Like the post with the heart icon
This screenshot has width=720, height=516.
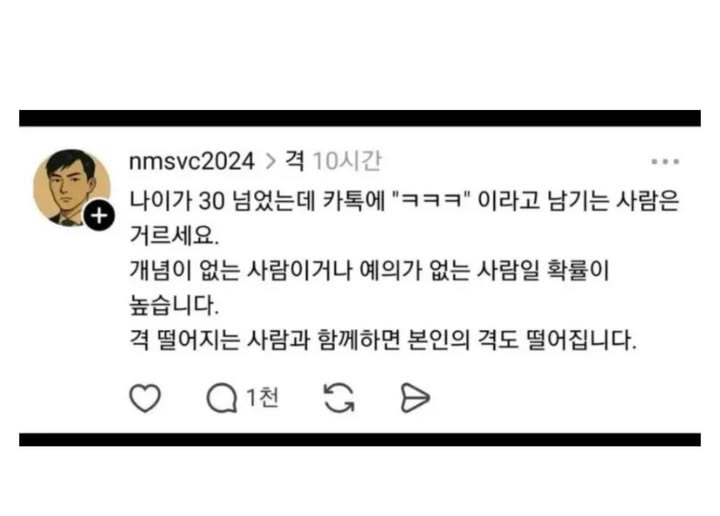pos(145,398)
